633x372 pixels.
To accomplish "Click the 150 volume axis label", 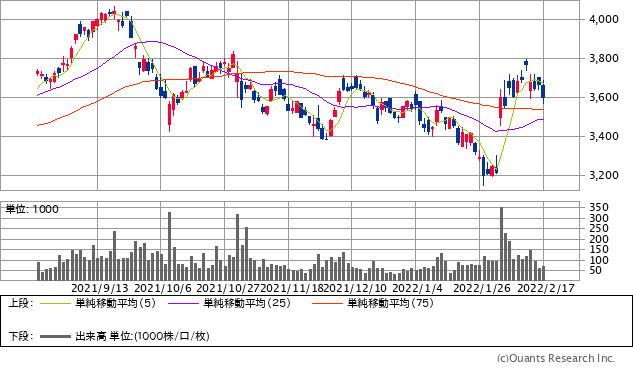I will click(599, 250).
